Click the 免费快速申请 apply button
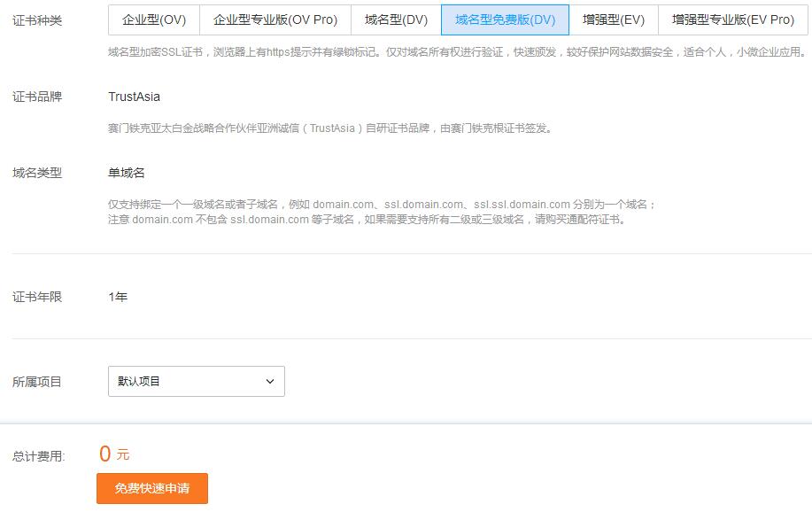The height and width of the screenshot is (512, 812). (x=151, y=488)
